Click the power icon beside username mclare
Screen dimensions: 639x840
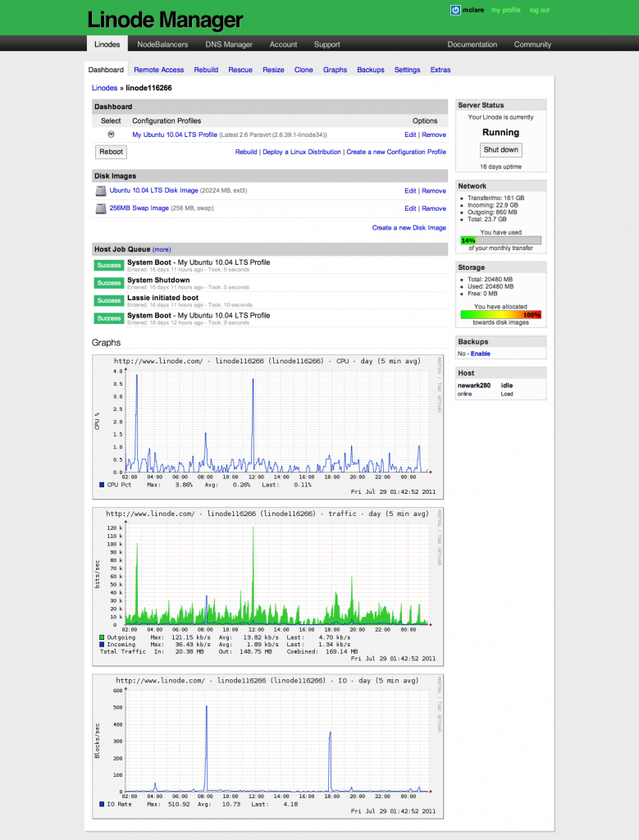tap(456, 10)
